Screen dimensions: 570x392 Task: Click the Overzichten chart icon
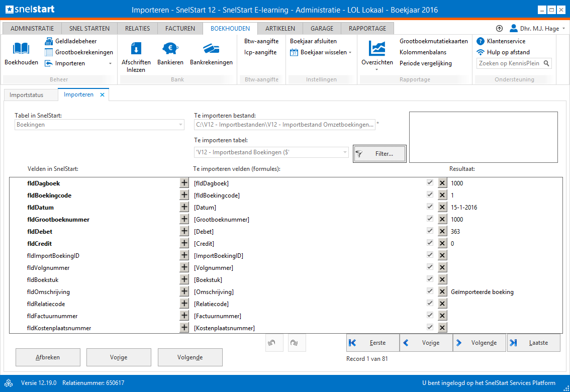point(377,48)
